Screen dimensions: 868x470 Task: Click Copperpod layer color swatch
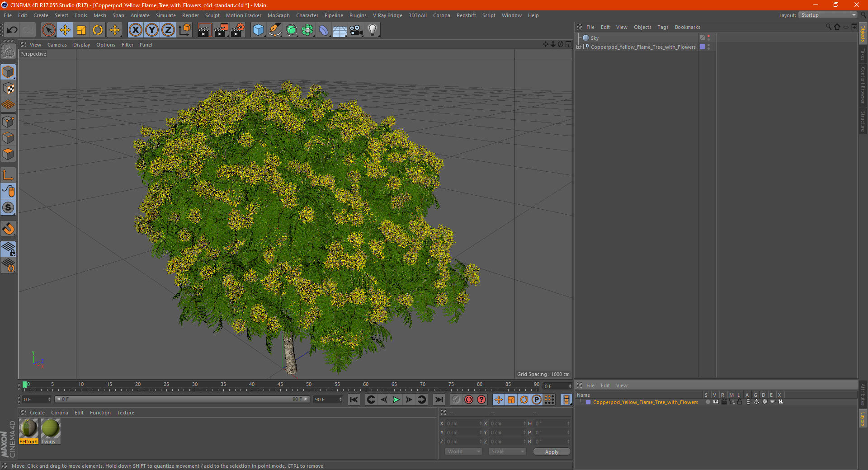(x=588, y=402)
